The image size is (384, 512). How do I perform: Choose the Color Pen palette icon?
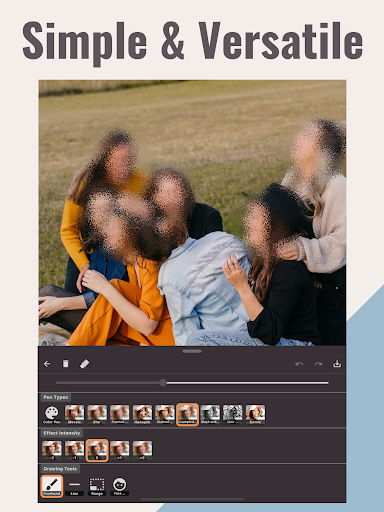(52, 415)
